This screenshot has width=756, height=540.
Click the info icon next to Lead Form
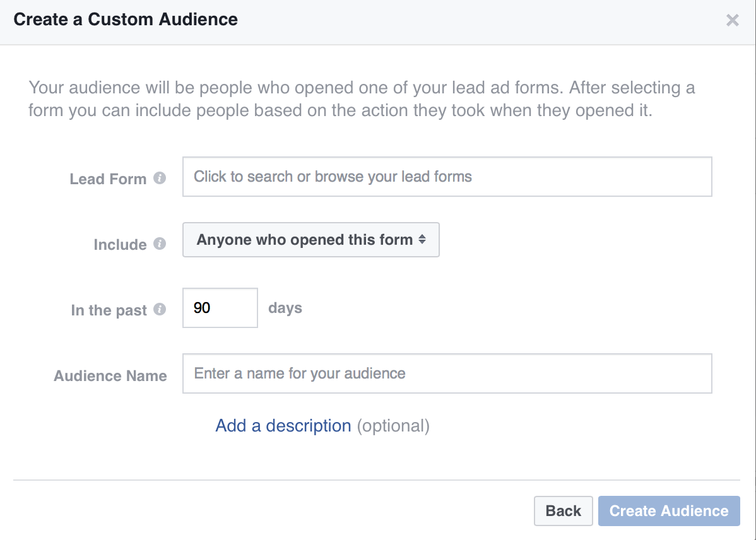[x=160, y=179]
